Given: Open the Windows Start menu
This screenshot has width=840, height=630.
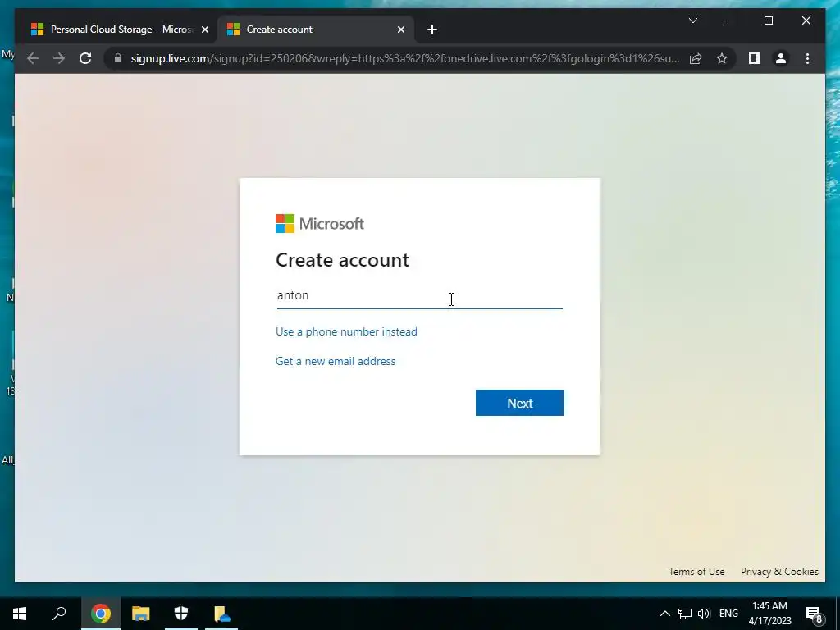Looking at the screenshot, I should click(20, 614).
